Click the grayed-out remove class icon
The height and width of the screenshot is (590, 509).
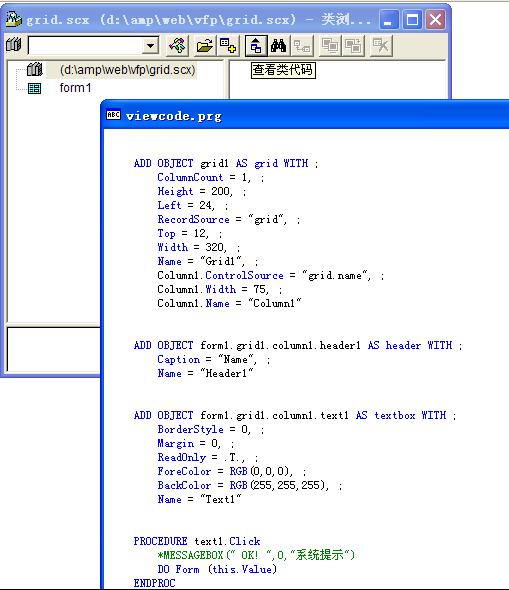point(381,46)
